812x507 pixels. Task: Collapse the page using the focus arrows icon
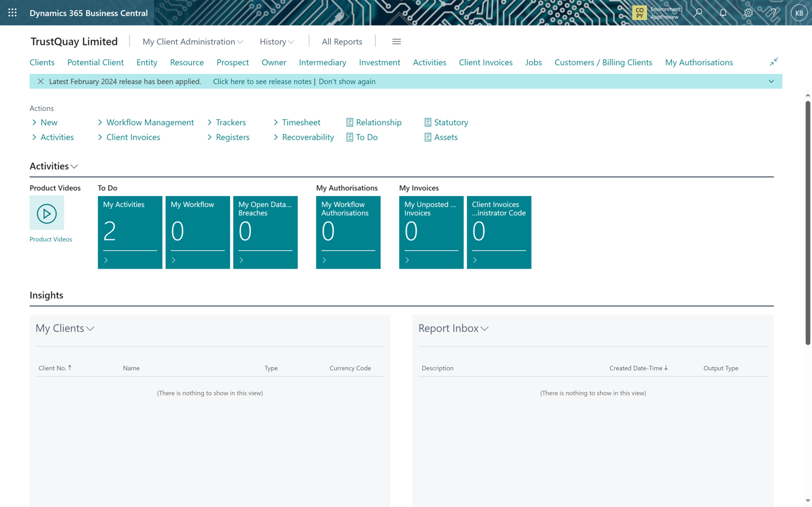(x=773, y=62)
